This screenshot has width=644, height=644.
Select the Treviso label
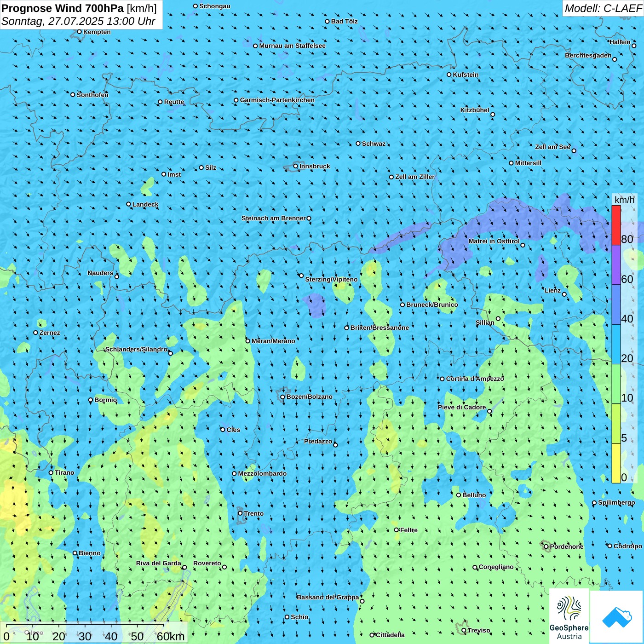479,630
